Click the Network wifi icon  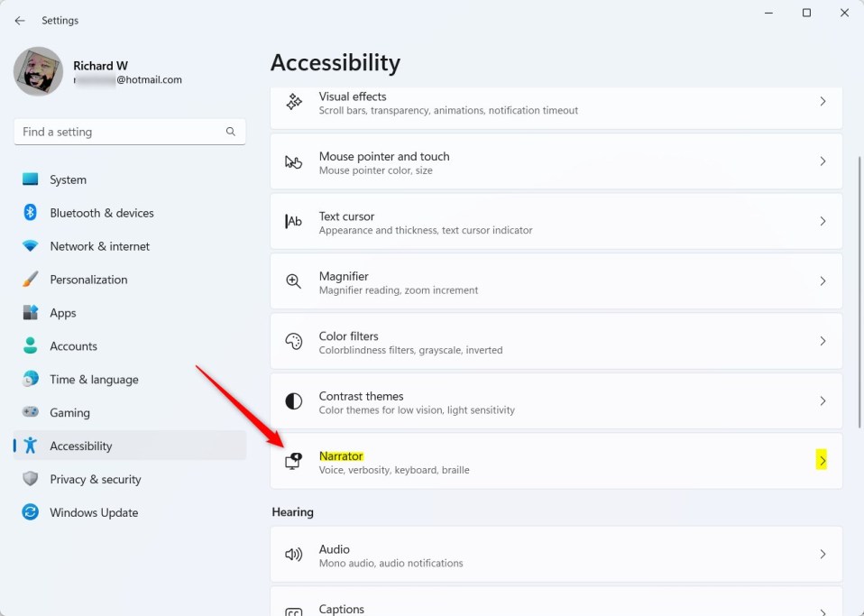(31, 245)
